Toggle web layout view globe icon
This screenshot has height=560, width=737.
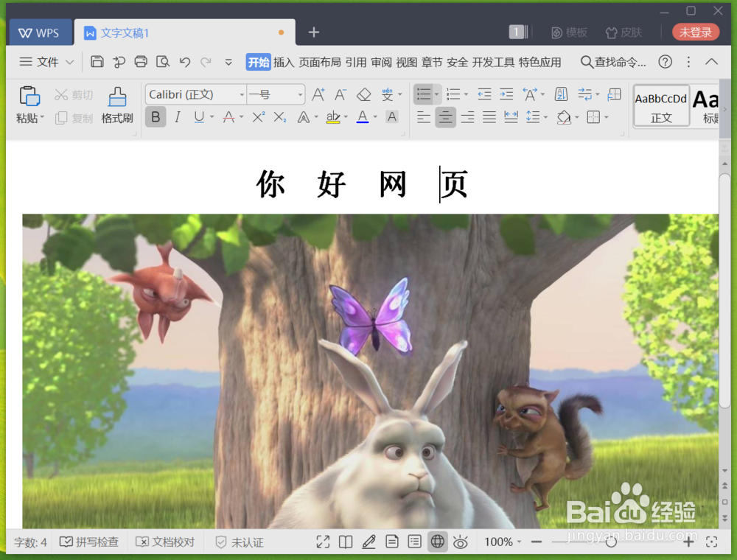pos(437,542)
